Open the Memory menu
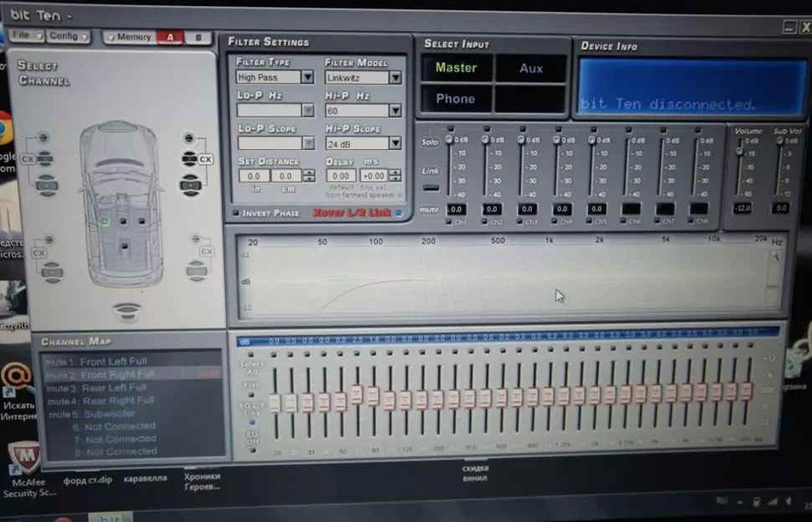 tap(130, 37)
